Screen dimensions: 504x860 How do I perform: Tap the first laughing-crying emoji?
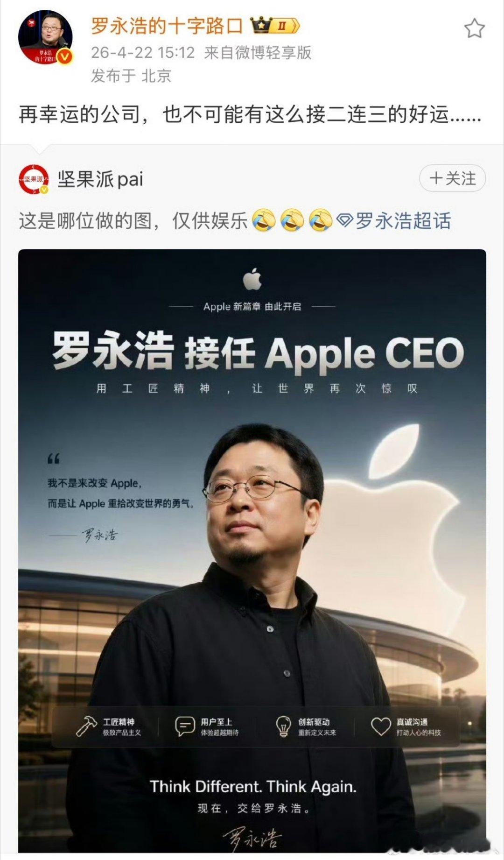pos(264,220)
